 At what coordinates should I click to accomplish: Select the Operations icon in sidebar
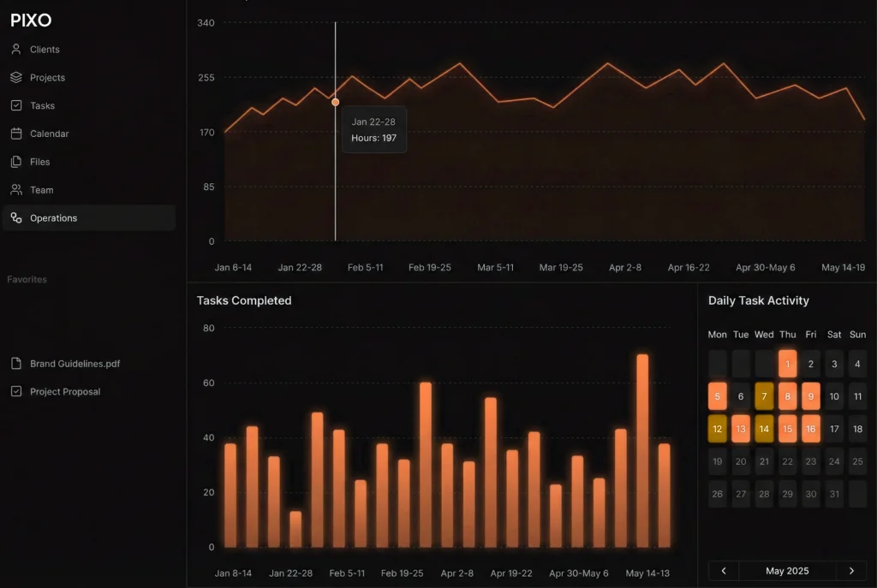[16, 218]
